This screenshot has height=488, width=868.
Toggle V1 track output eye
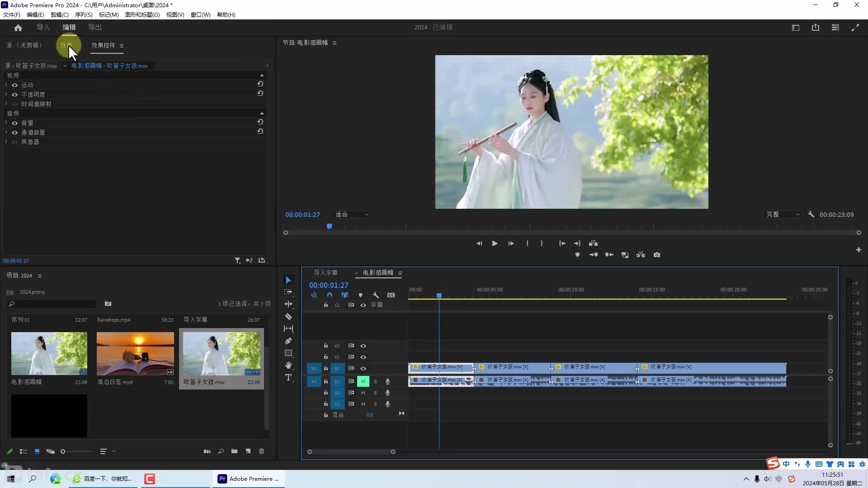coord(363,369)
